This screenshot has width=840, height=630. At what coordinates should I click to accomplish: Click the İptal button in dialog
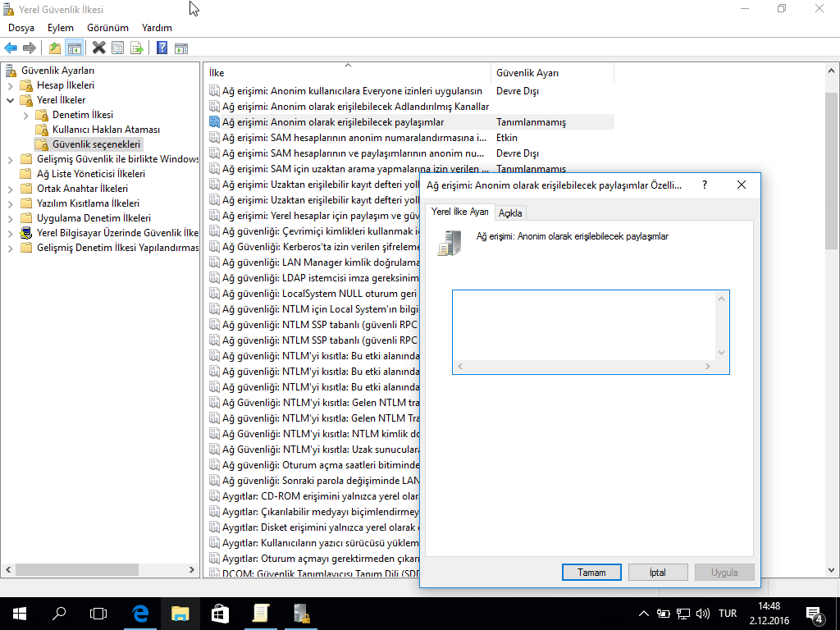657,573
